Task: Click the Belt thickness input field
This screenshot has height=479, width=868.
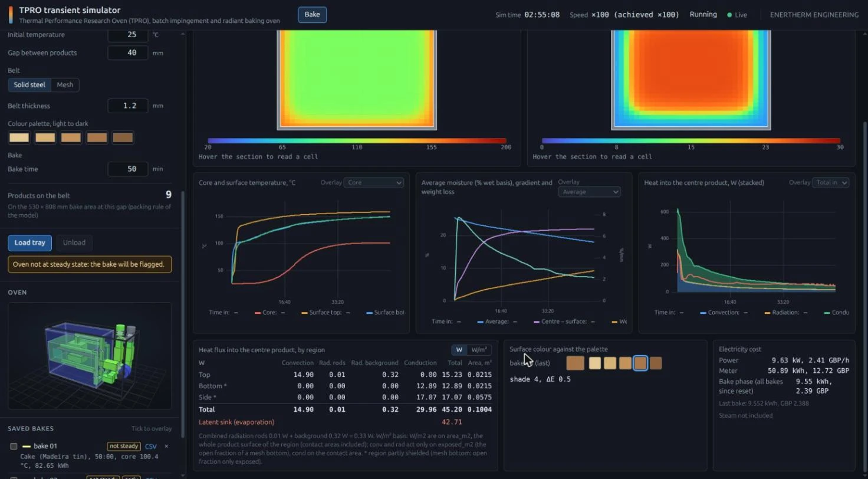Action: (128, 106)
